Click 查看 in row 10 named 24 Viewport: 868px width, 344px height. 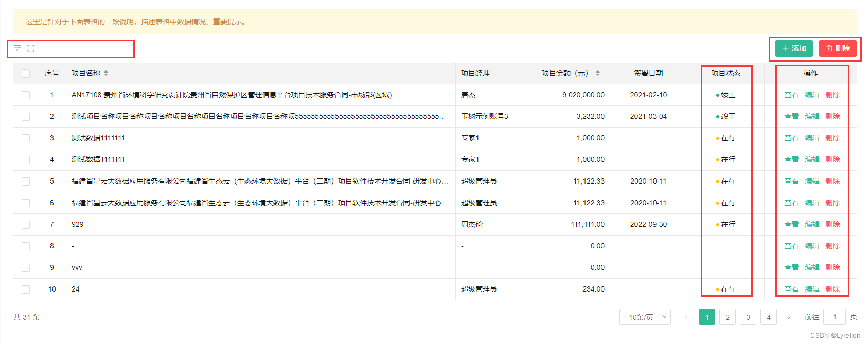tap(791, 289)
